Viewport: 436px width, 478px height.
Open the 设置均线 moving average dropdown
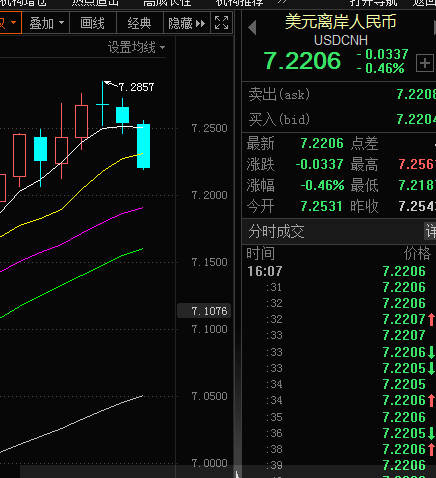(x=136, y=47)
